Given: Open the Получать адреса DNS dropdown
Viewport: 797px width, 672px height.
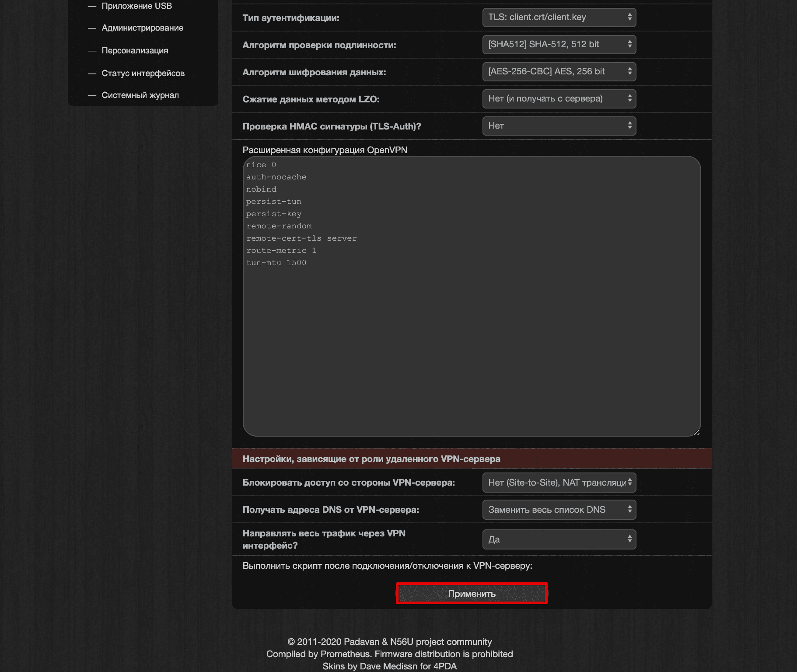Looking at the screenshot, I should click(x=559, y=510).
